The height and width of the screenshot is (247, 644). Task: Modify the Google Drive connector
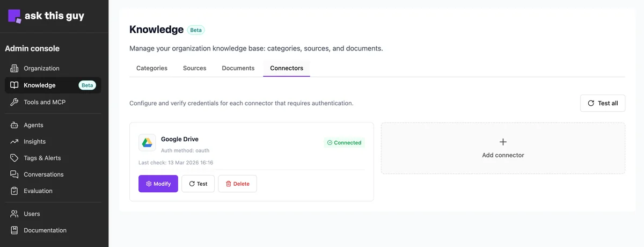point(158,184)
